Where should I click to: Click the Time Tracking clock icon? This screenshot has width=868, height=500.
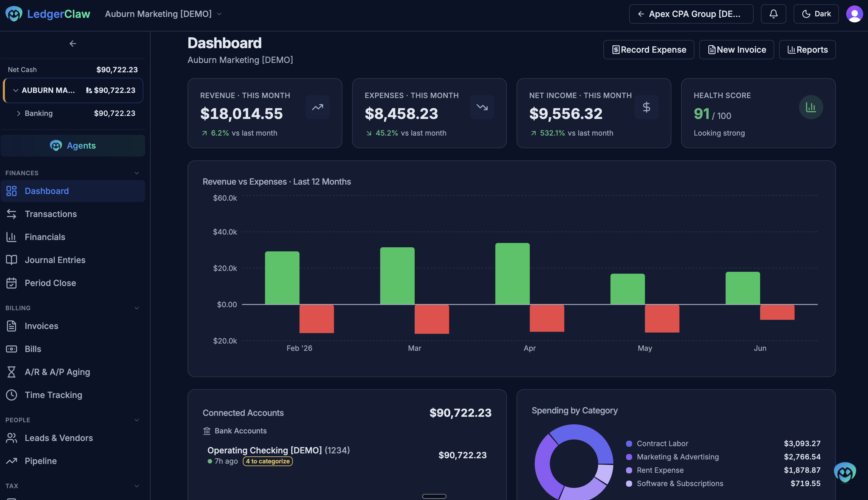click(x=11, y=395)
